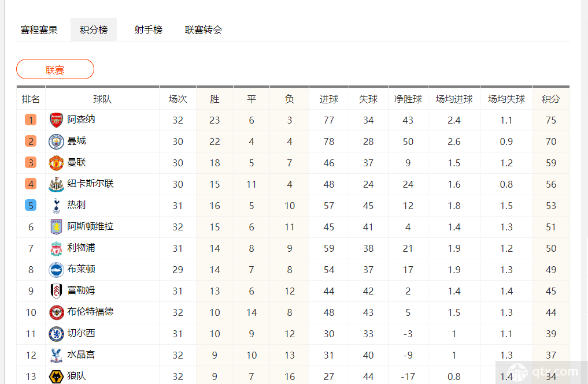Click the Aston Villa crest icon

click(56, 227)
